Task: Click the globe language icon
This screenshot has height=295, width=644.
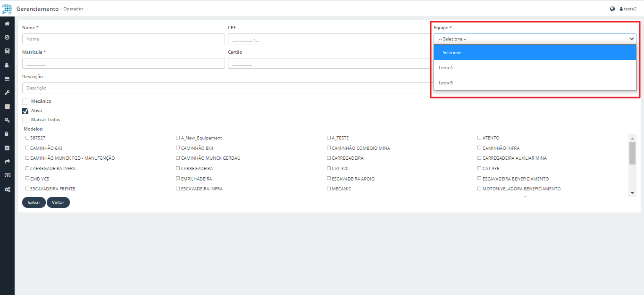Action: pyautogui.click(x=612, y=9)
